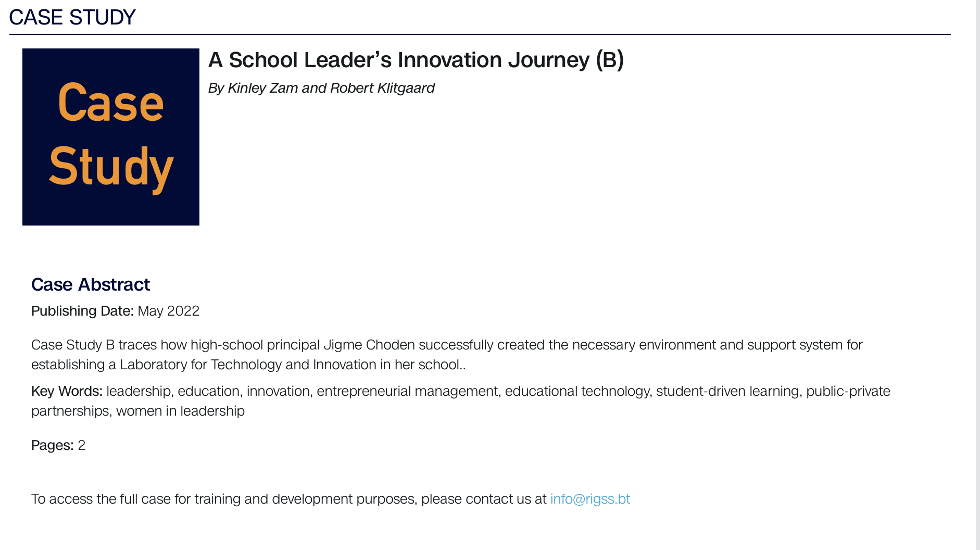980x550 pixels.
Task: Open the info@rigss.bt email link
Action: [x=590, y=499]
